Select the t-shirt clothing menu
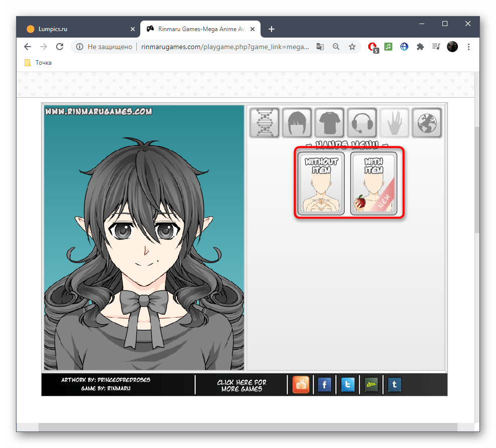 tap(330, 123)
